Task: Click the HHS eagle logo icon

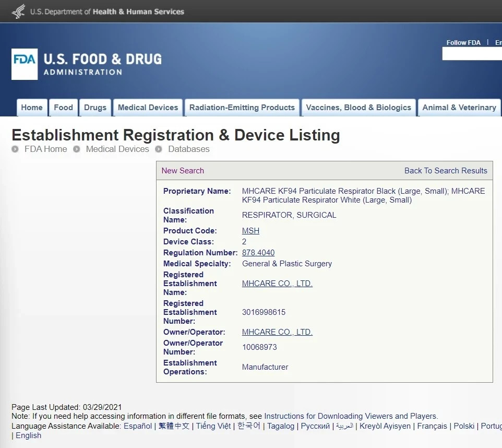Action: tap(18, 11)
